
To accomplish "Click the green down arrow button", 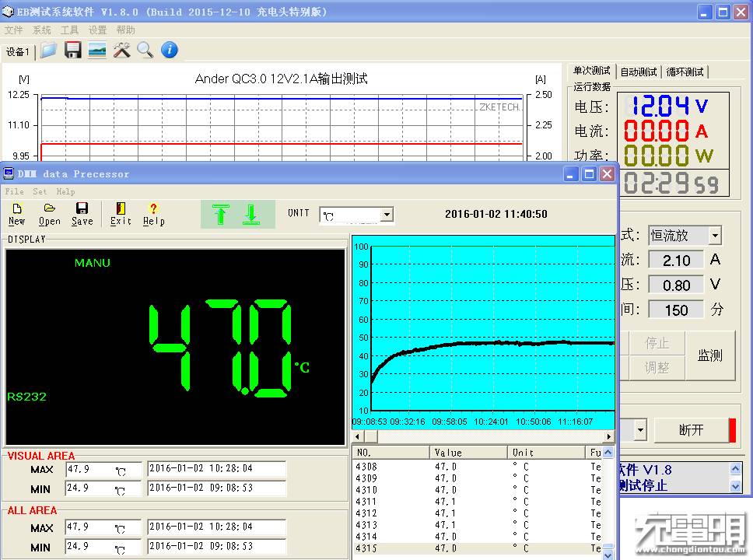I will coord(250,214).
